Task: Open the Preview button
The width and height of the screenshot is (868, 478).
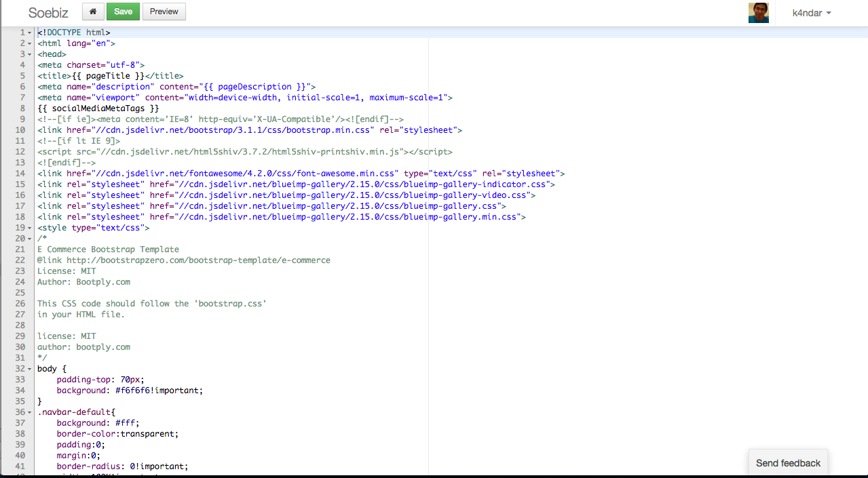Action: tap(164, 12)
